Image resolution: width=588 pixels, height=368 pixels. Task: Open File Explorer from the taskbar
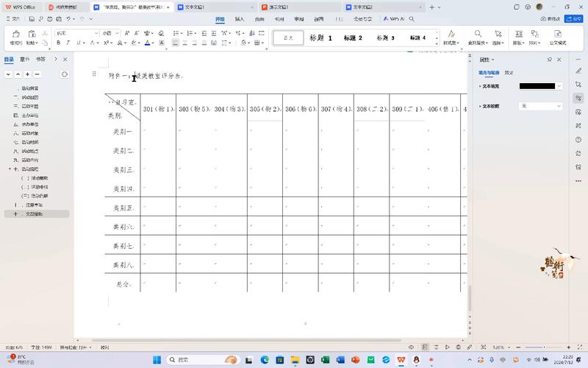click(x=295, y=360)
